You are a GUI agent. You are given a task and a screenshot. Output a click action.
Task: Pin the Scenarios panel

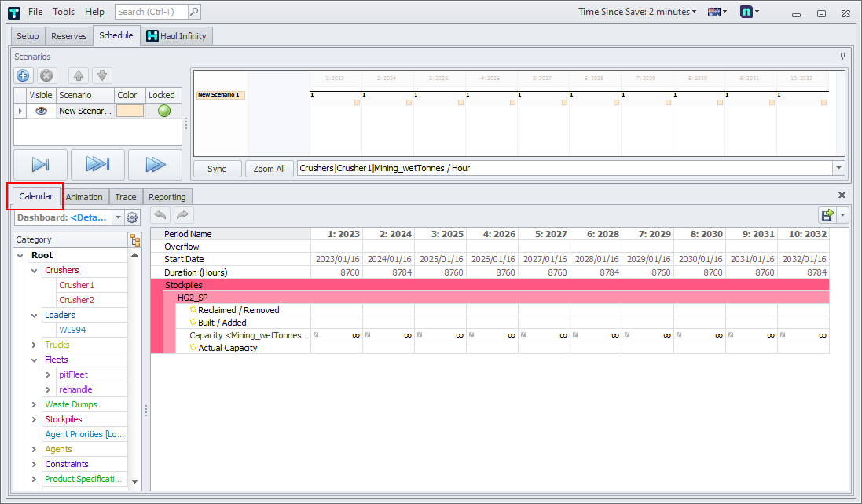point(842,57)
